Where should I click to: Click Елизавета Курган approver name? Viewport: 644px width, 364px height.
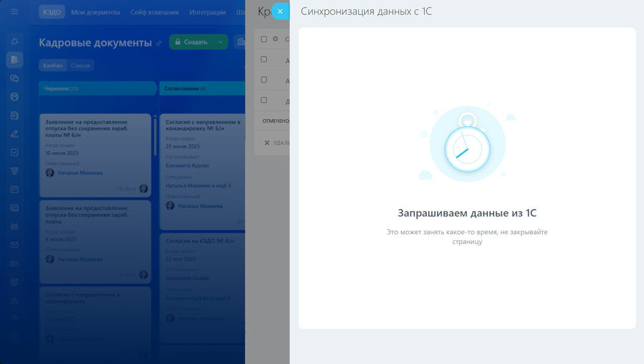pos(187,165)
